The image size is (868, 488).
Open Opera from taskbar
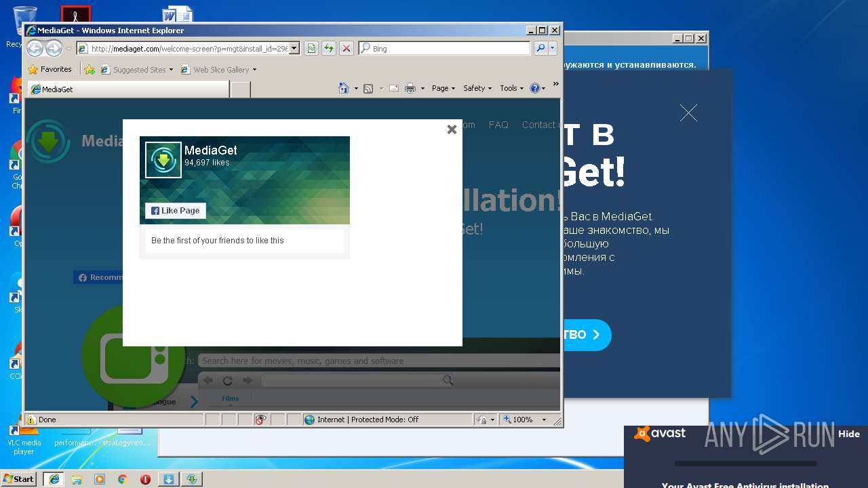tap(145, 479)
